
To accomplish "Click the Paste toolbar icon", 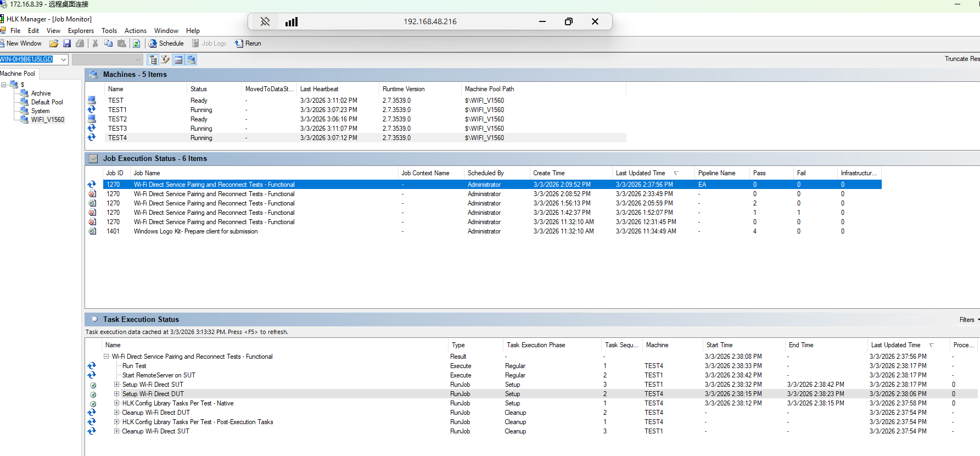I will [122, 43].
